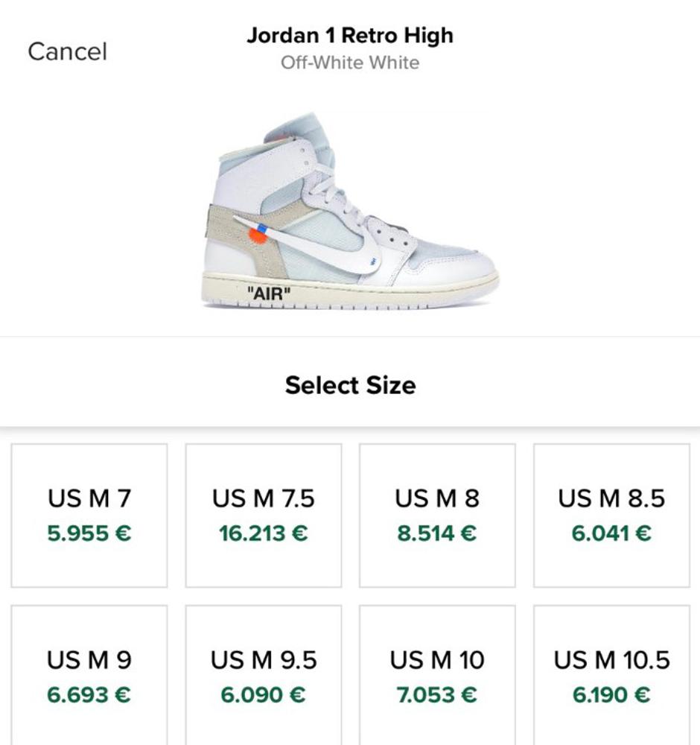Image resolution: width=700 pixels, height=745 pixels.
Task: Tap the Cancel button
Action: (68, 51)
